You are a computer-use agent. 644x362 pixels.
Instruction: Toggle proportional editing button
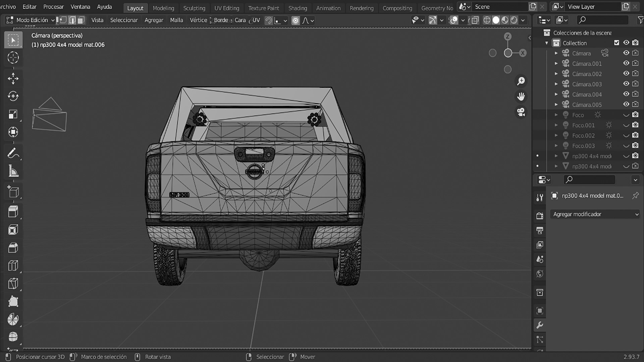point(296,20)
